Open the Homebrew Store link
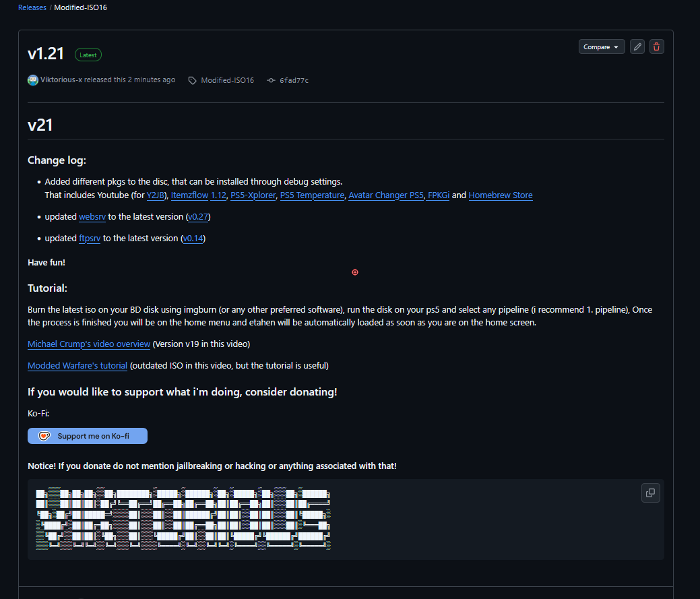Viewport: 700px width, 599px height. [501, 195]
